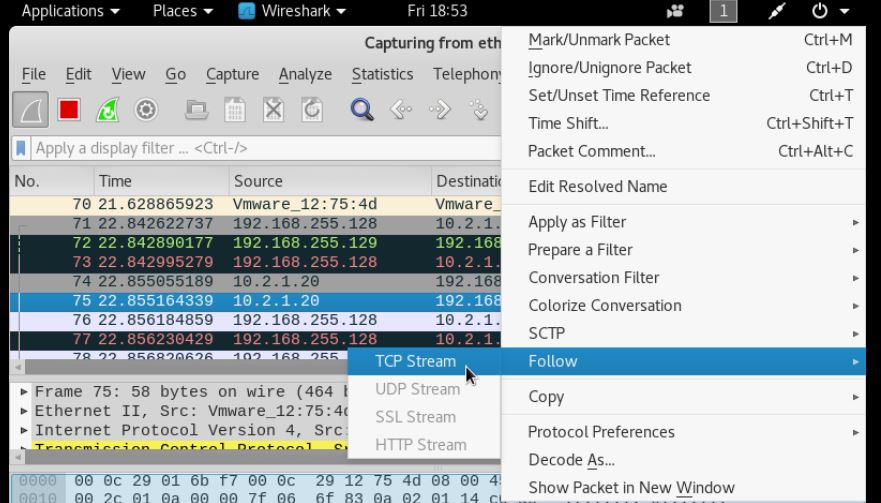Open the Capture menu
881x503 pixels.
[232, 74]
